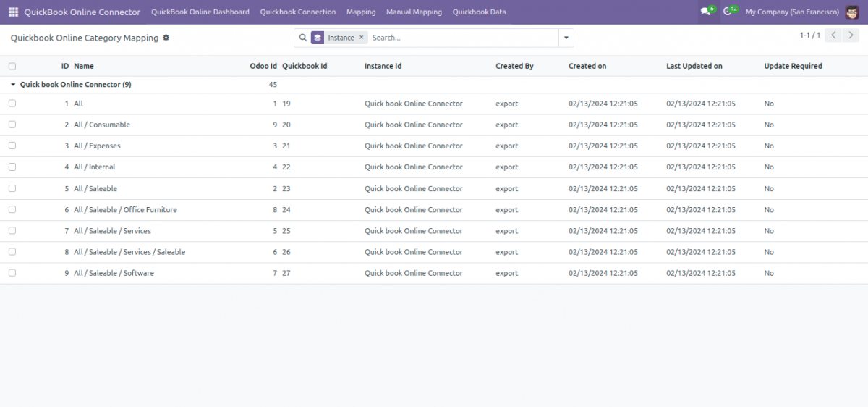Click the gear icon next to Category Mapping title
This screenshot has width=868, height=407.
(166, 38)
